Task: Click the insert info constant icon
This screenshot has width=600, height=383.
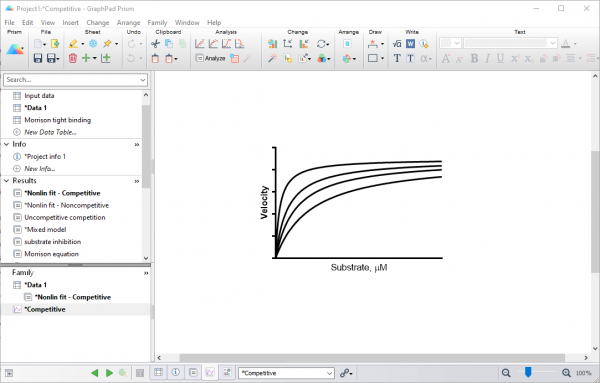Action: (424, 44)
